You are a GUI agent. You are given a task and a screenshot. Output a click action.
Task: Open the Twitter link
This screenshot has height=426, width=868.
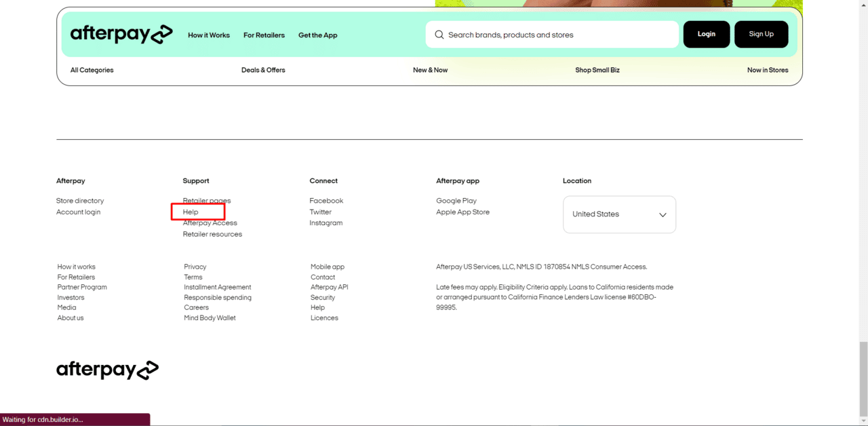point(321,212)
